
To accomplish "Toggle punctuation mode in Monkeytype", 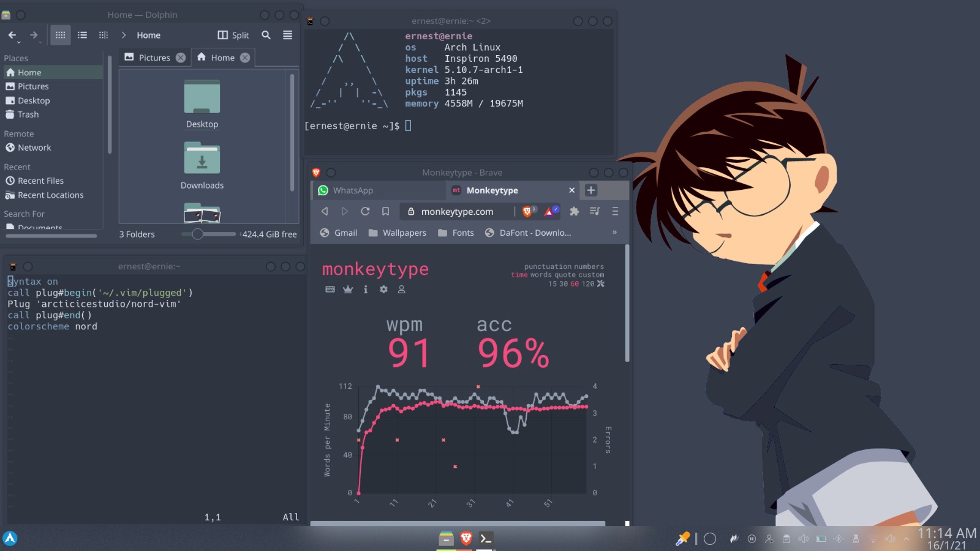I will tap(546, 266).
